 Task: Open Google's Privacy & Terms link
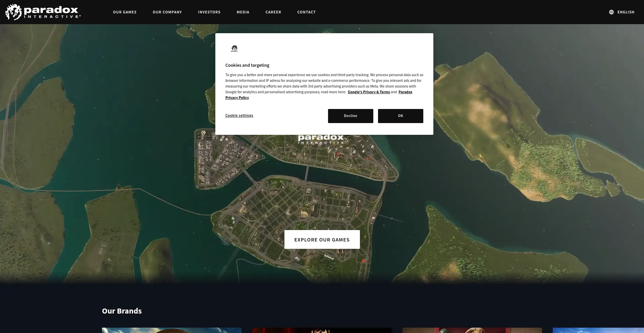(x=369, y=92)
